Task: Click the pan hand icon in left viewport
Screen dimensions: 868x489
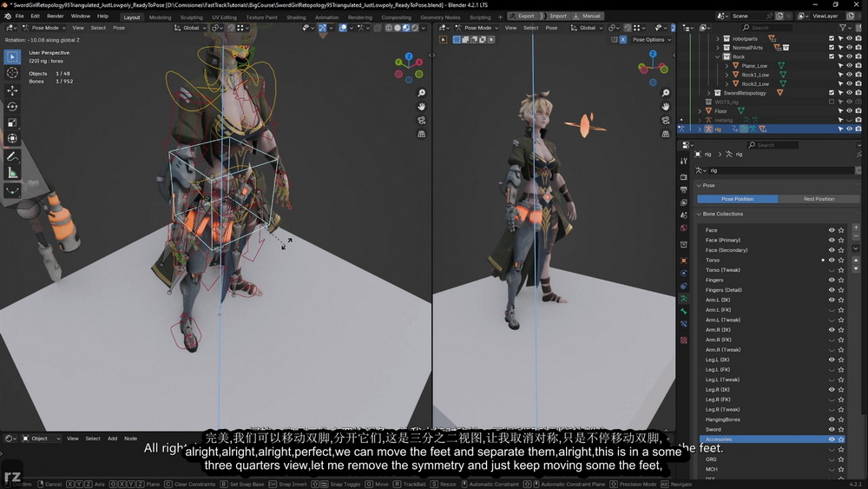Action: click(421, 106)
